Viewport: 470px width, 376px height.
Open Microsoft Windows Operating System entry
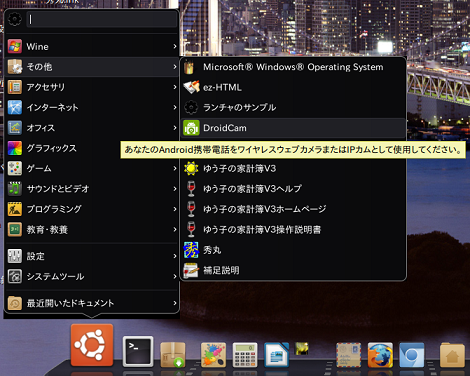(x=293, y=67)
